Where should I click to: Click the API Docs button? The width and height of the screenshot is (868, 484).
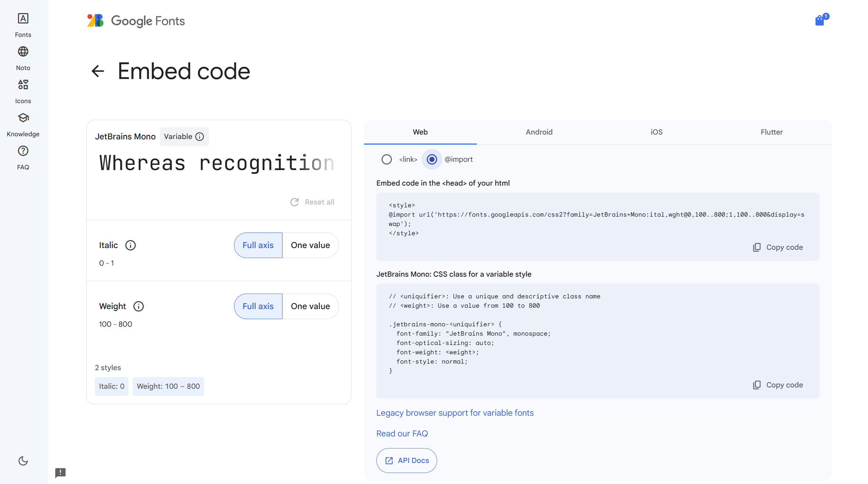tap(406, 461)
